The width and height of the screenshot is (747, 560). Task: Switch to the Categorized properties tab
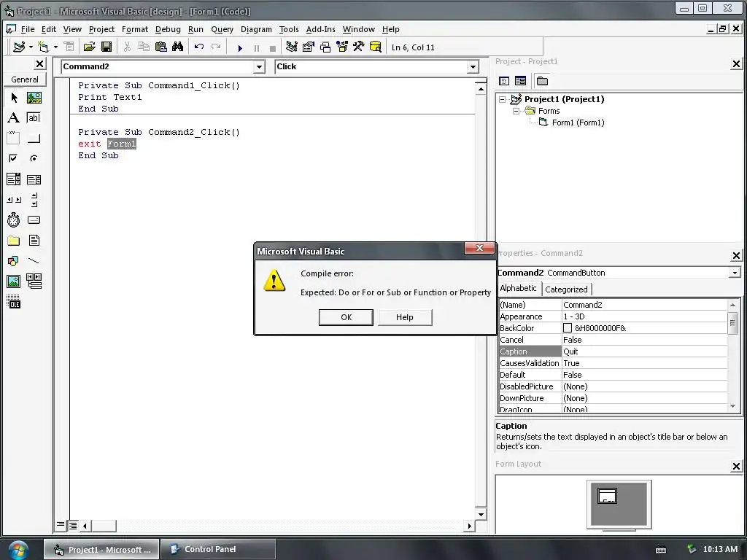pos(566,289)
